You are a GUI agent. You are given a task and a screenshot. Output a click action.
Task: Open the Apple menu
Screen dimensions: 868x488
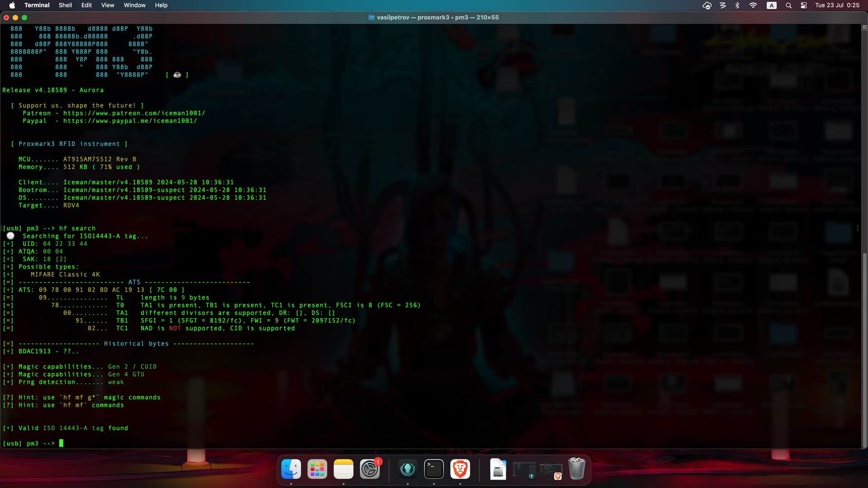click(12, 5)
